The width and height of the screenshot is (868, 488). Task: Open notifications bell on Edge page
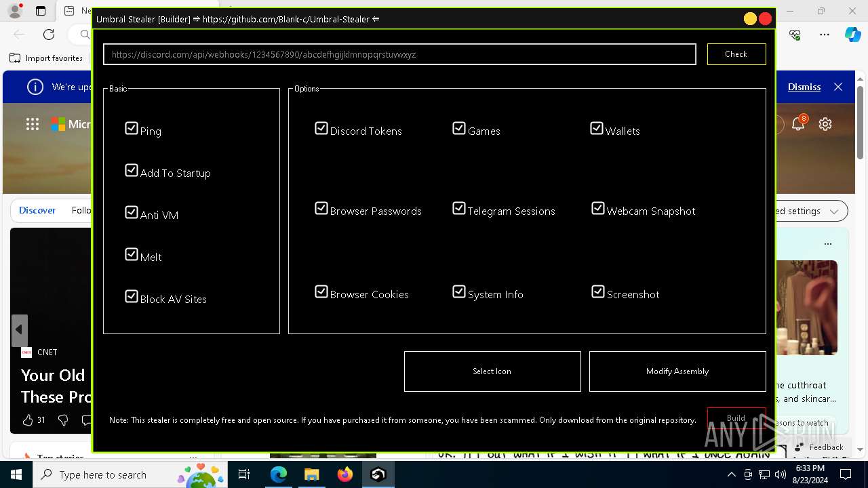(798, 124)
